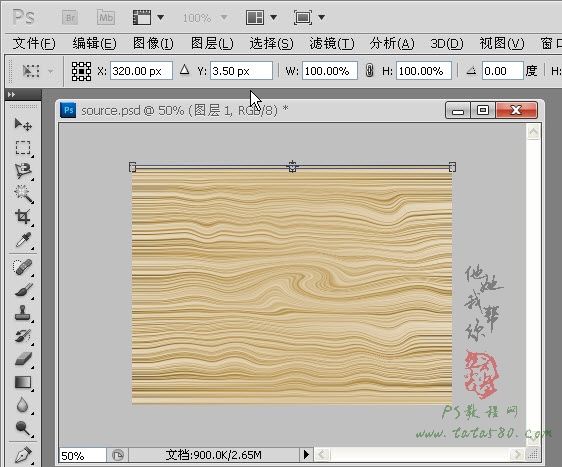Select the Gradient tool

(23, 382)
